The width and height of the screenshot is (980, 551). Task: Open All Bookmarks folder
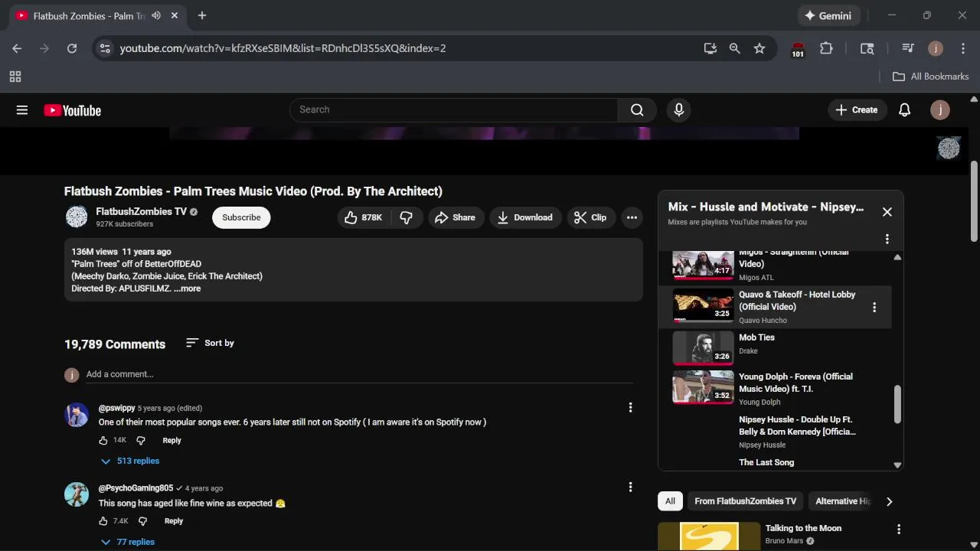(931, 77)
